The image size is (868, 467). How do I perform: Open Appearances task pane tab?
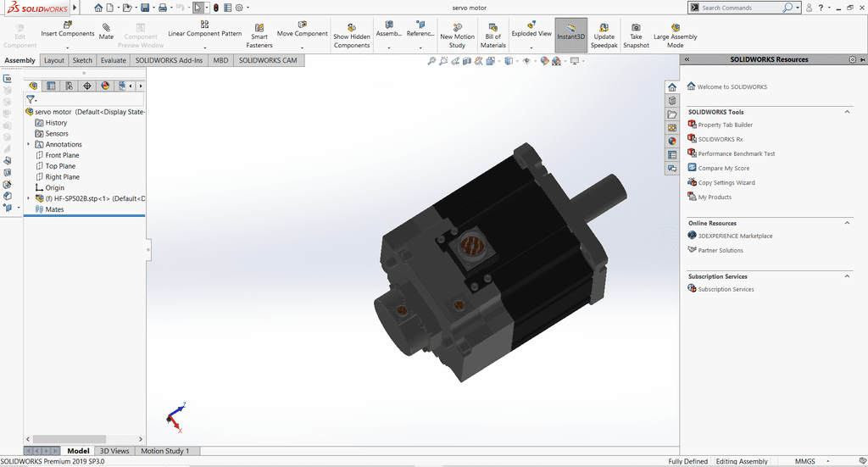(x=672, y=141)
